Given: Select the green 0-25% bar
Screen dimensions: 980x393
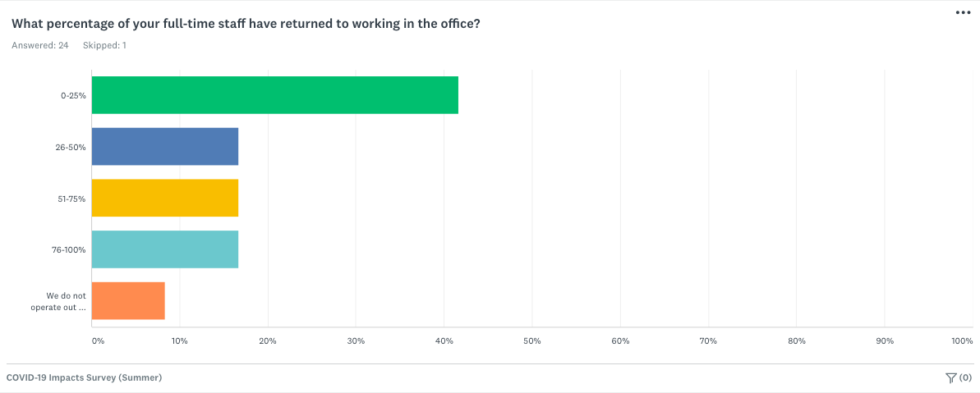Looking at the screenshot, I should (x=275, y=95).
